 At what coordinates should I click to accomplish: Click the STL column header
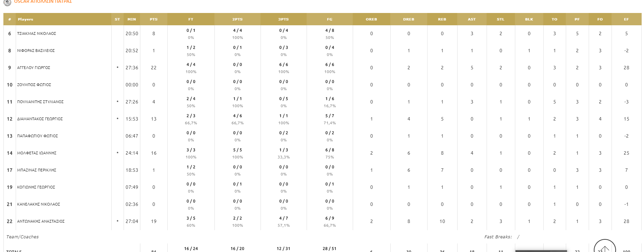coord(501,19)
